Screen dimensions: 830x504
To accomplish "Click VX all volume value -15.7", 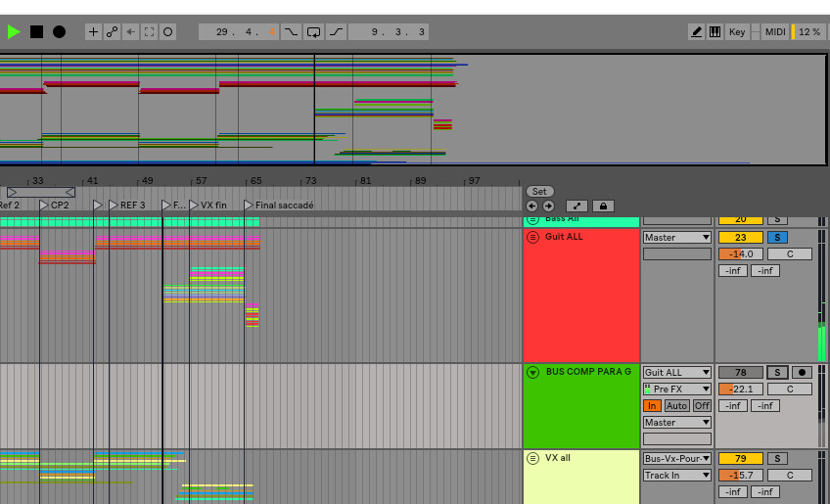I will (x=741, y=476).
